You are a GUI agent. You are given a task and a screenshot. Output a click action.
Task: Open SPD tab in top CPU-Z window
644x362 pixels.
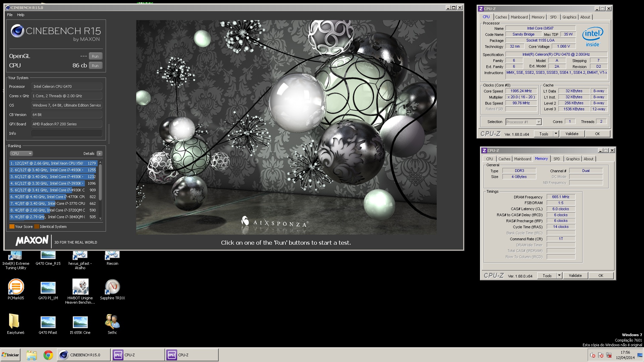(x=553, y=17)
